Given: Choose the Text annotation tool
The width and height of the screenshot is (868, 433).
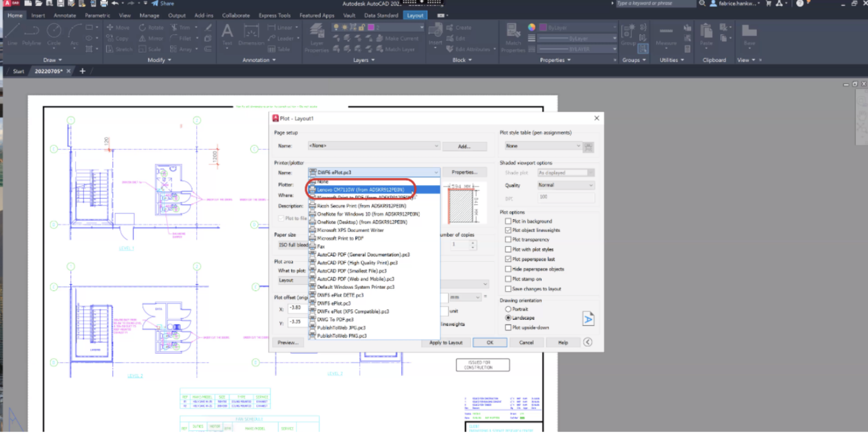Looking at the screenshot, I should pos(227,34).
